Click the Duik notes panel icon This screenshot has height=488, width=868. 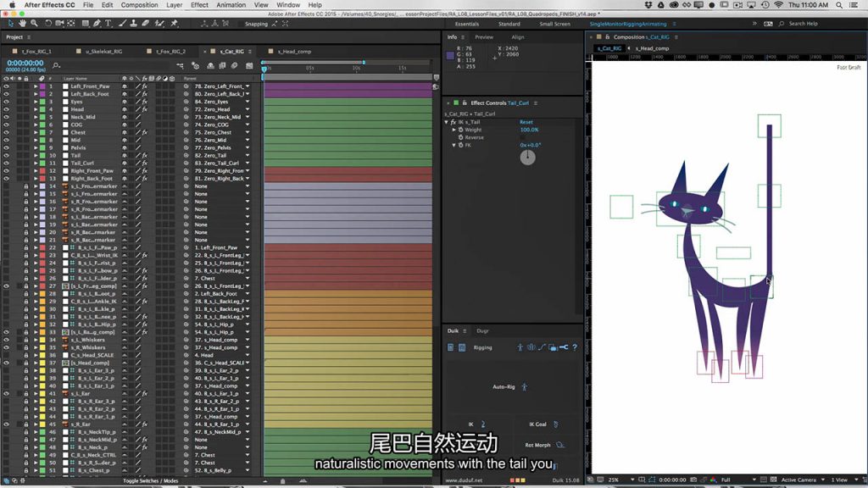click(451, 347)
